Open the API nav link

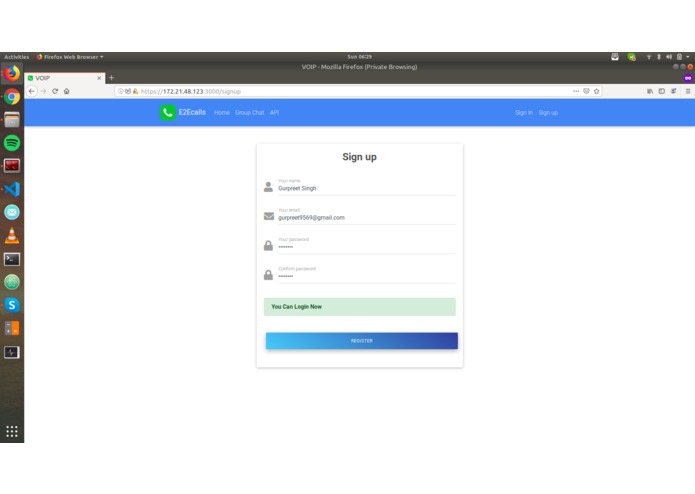point(274,113)
